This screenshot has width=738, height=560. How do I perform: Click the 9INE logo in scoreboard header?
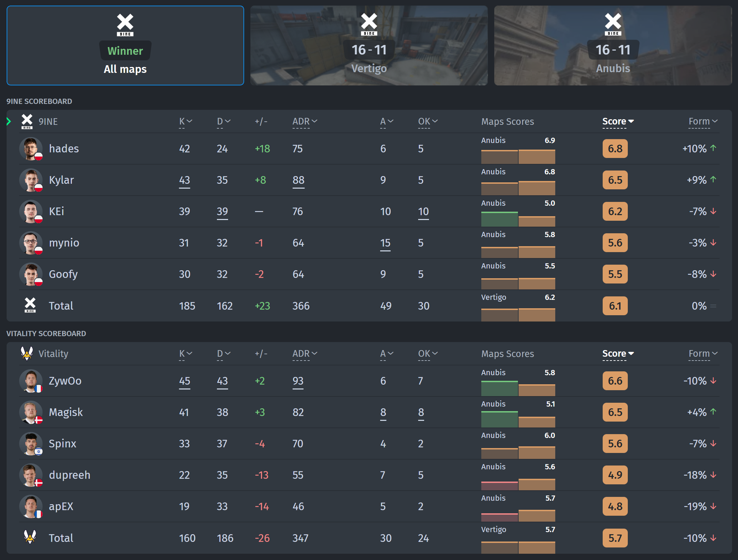click(27, 121)
